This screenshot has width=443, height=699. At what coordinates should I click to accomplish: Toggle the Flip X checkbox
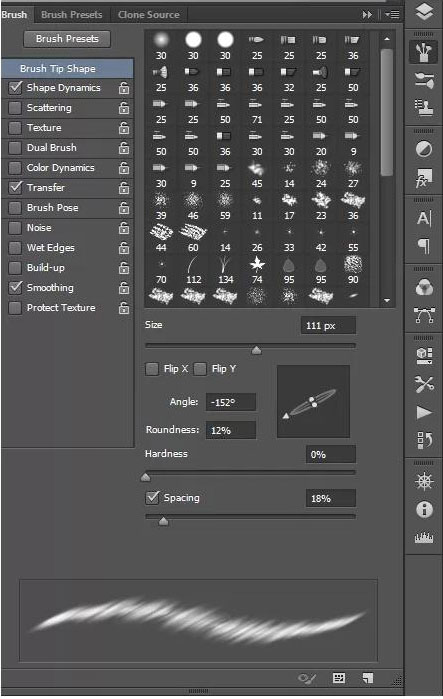pyautogui.click(x=152, y=369)
